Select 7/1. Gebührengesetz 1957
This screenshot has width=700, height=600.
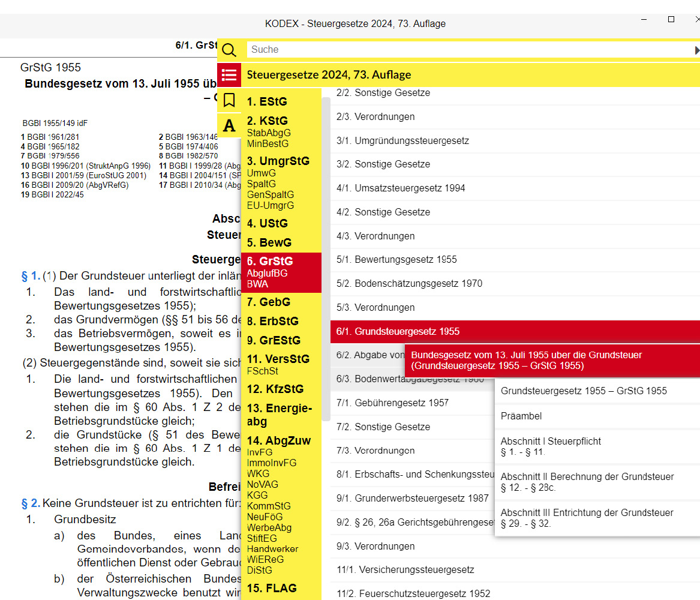click(x=413, y=403)
